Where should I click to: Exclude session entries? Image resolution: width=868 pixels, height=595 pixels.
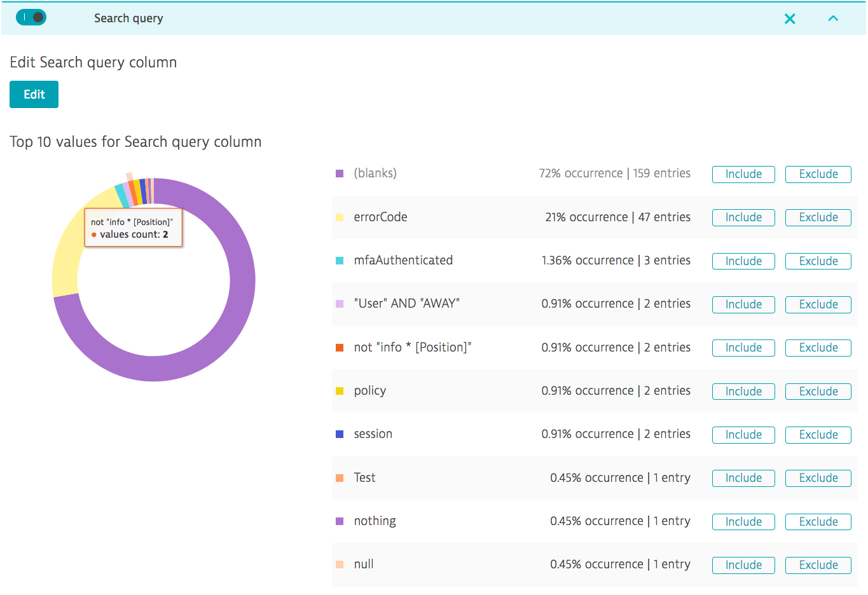pos(818,435)
